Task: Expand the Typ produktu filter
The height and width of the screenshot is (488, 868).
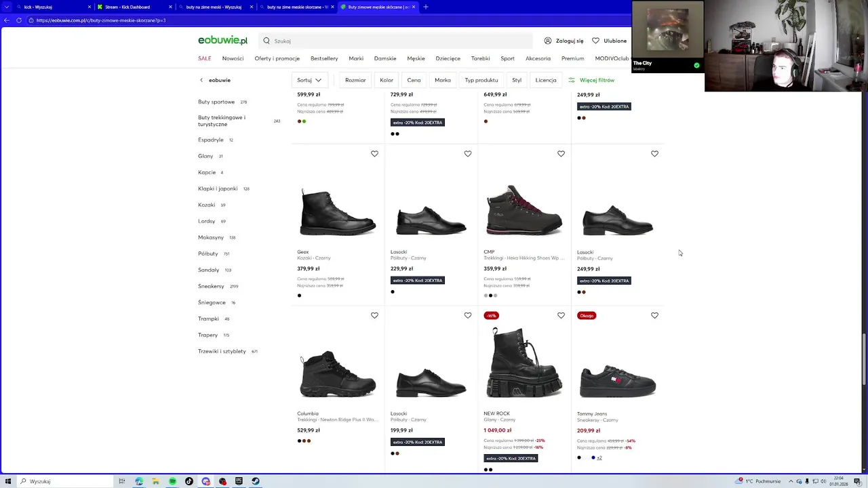Action: [x=481, y=80]
